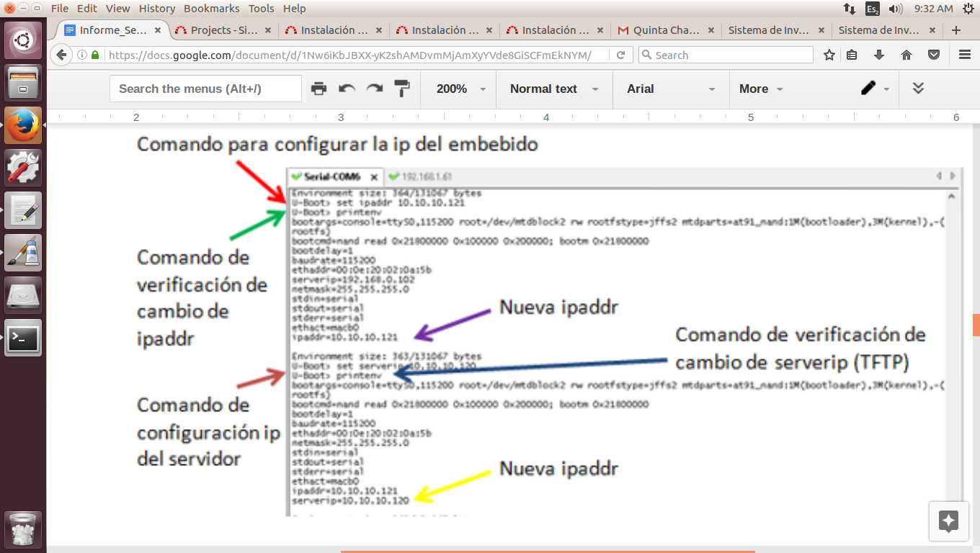Click the print icon in Docs toolbar
980x553 pixels.
[x=318, y=89]
